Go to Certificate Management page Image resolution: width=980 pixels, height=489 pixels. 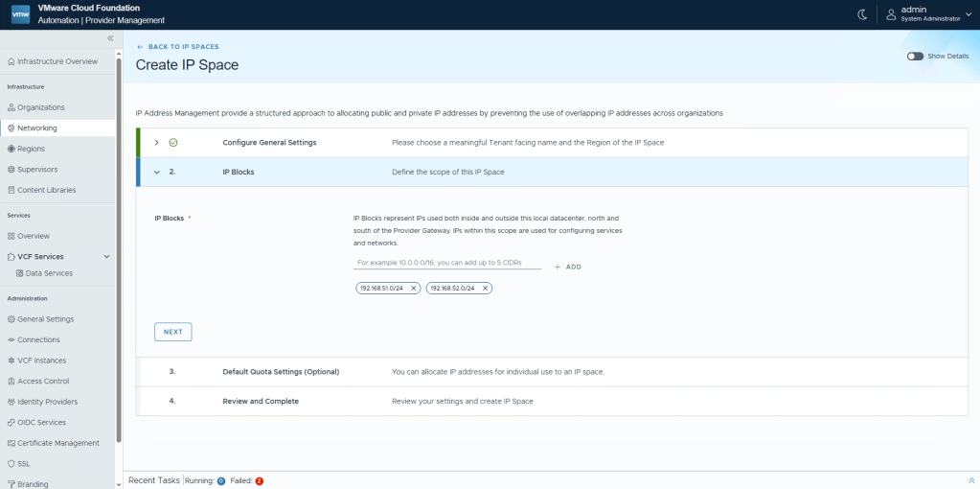click(57, 443)
